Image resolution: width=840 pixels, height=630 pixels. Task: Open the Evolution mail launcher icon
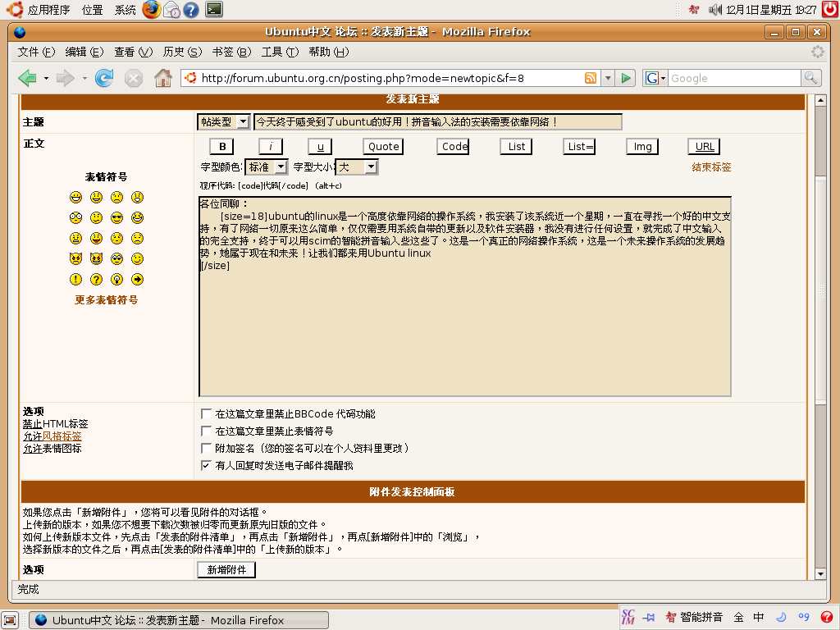tap(171, 10)
